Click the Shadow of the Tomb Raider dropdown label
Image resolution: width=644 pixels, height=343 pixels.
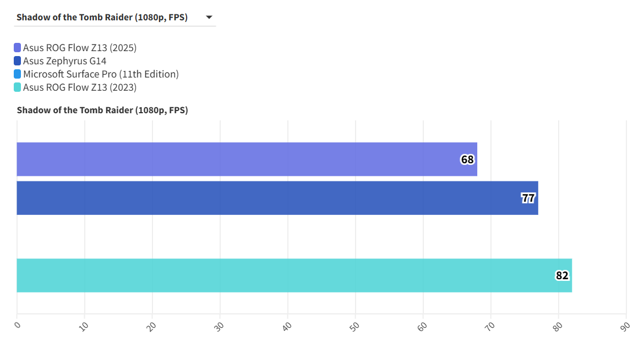point(102,18)
